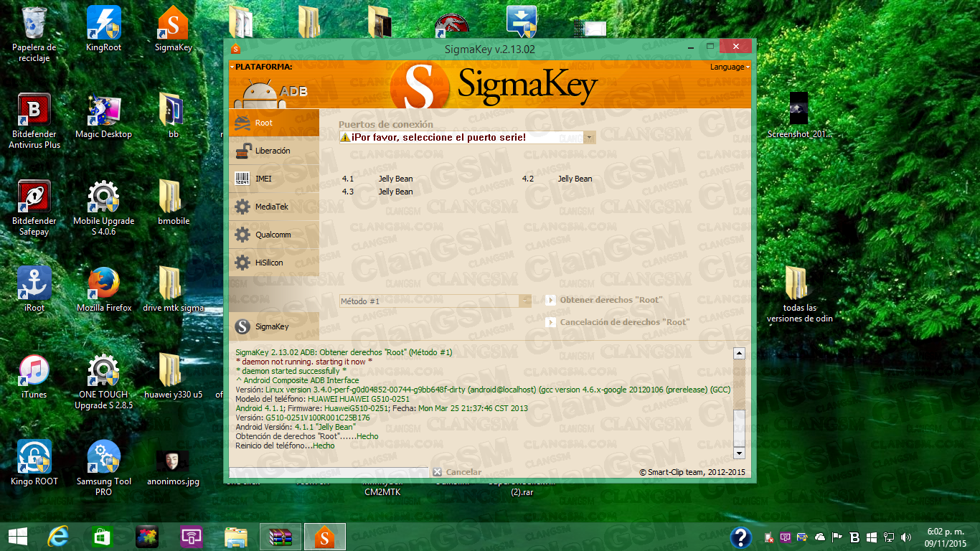Open the KingRoot desktop shortcut
Image resolution: width=980 pixels, height=551 pixels.
(103, 29)
